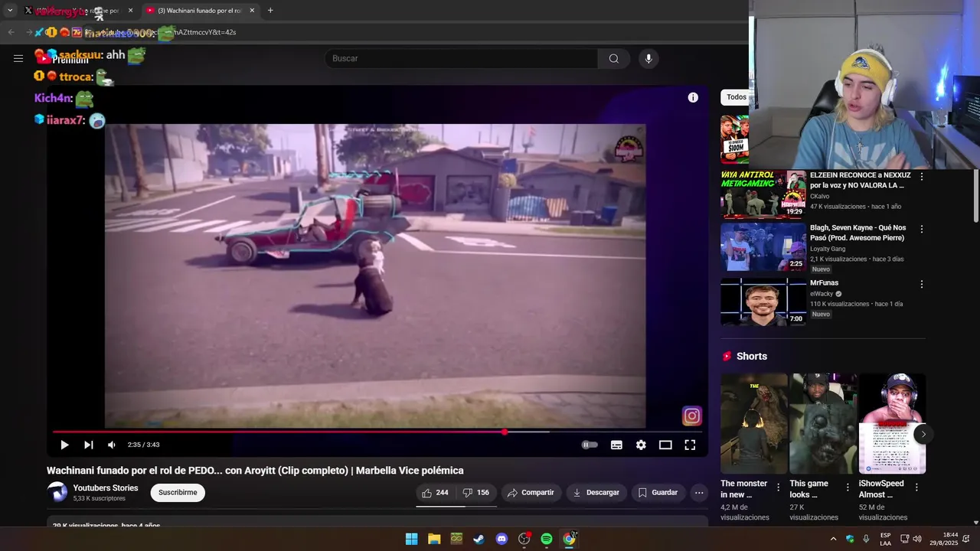980x551 pixels.
Task: Open the Windows Start menu
Action: click(x=411, y=539)
